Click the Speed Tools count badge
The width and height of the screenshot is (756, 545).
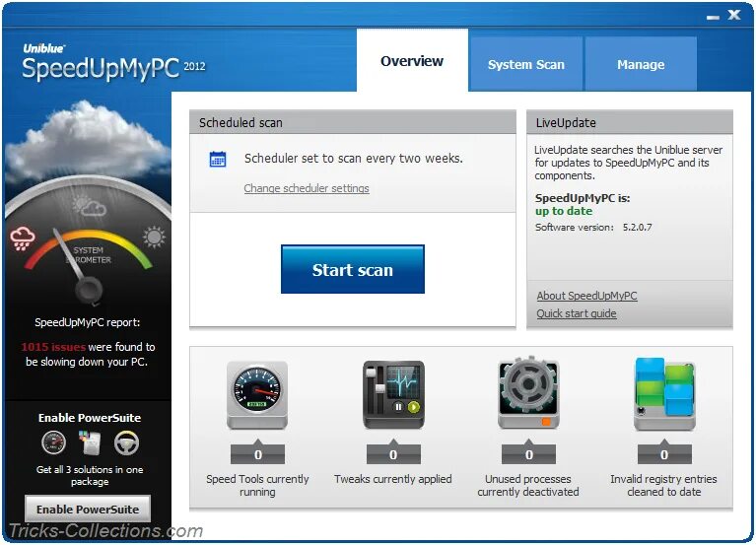point(258,454)
